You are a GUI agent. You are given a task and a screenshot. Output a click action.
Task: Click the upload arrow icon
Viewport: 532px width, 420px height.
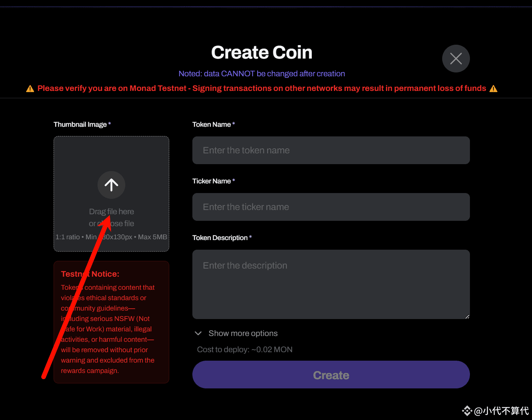point(111,185)
